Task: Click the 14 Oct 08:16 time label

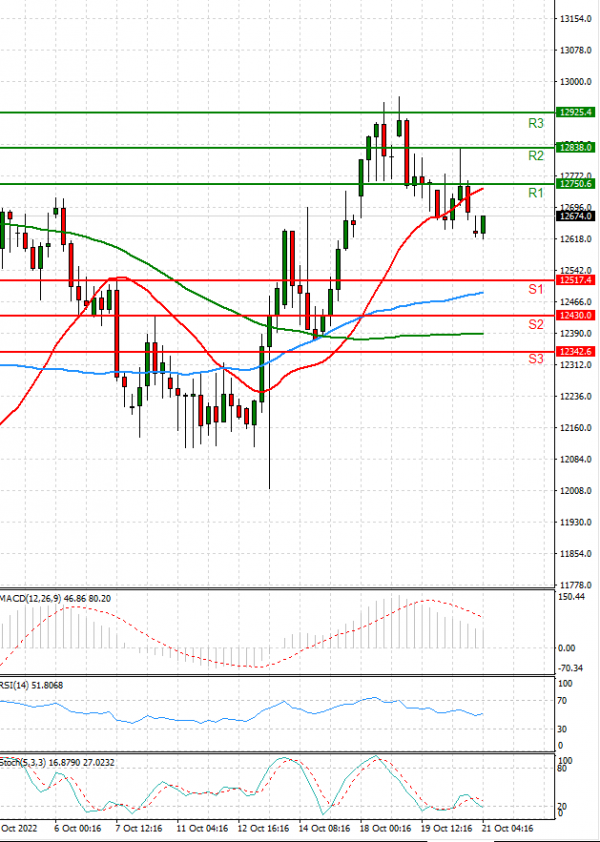Action: (323, 829)
